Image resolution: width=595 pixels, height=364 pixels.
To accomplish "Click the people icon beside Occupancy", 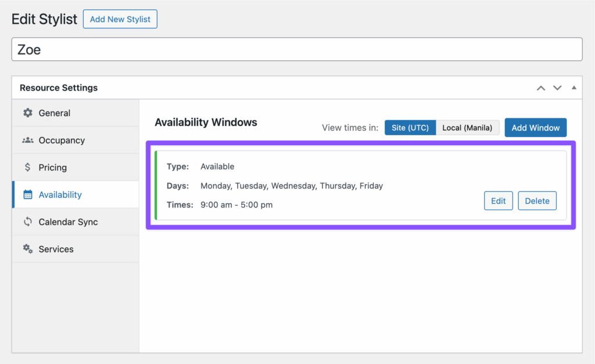I will tap(28, 140).
